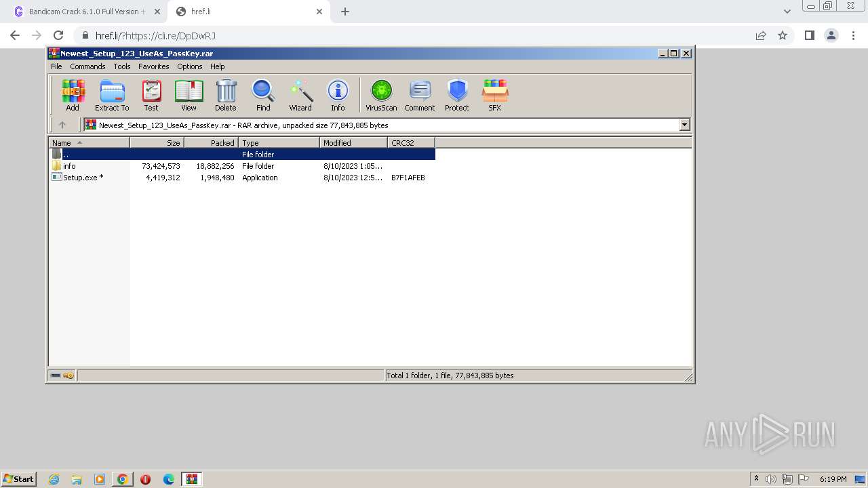Open Chrome from the taskbar
The image size is (868, 488).
click(x=123, y=479)
